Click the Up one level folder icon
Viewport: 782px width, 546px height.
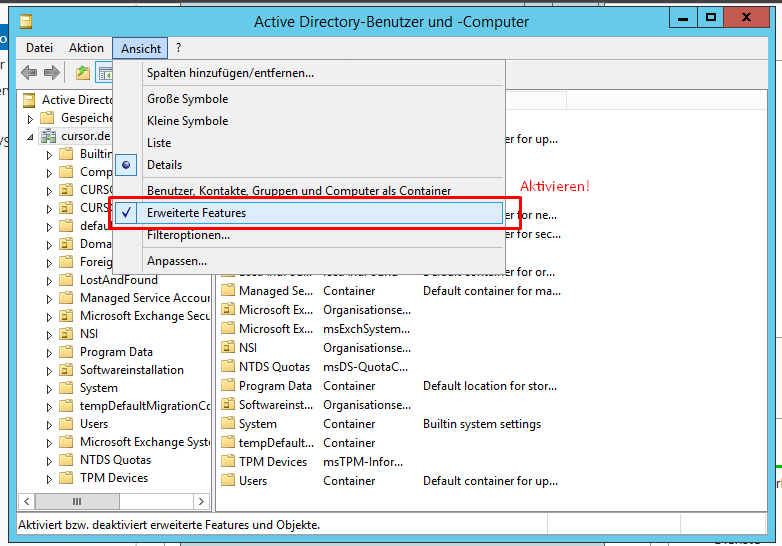coord(83,73)
